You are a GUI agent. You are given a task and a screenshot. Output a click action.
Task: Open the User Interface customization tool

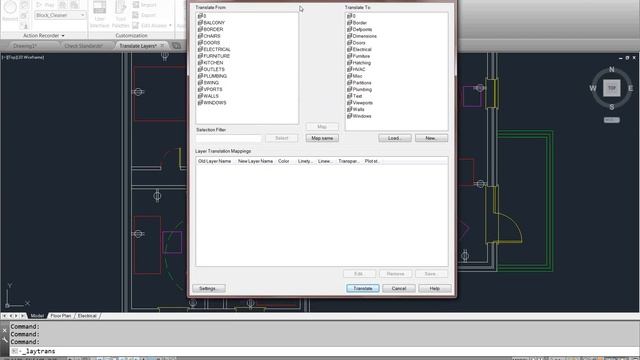point(100,15)
